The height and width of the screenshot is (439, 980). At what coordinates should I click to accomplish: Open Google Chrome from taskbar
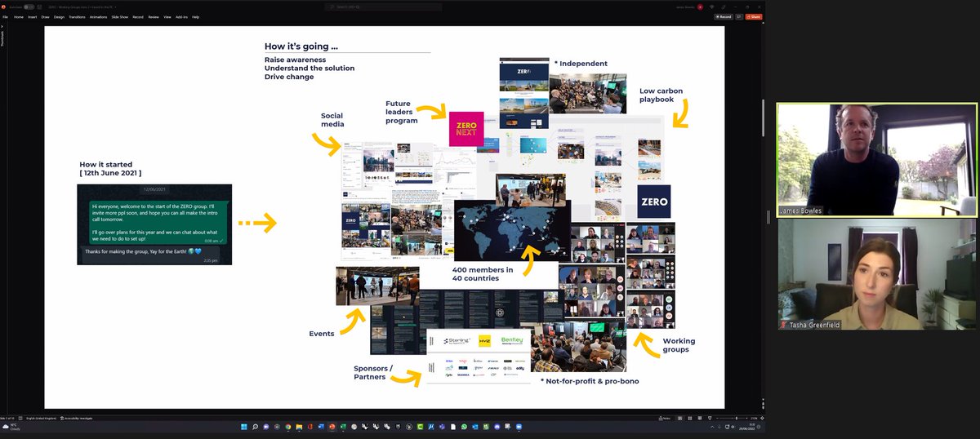tap(288, 427)
